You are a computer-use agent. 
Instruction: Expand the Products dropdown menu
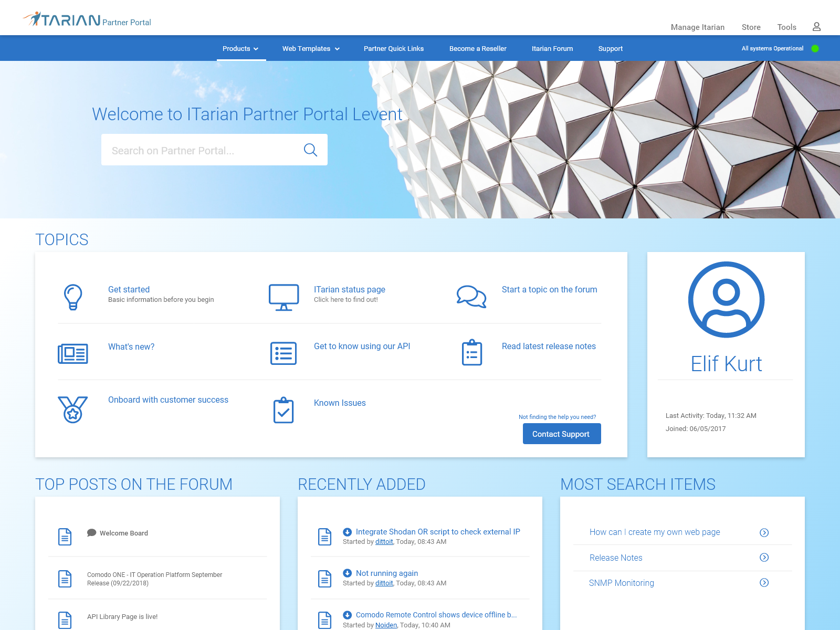(x=241, y=48)
